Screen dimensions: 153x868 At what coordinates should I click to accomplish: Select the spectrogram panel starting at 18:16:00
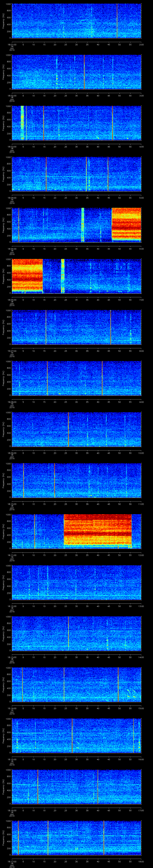(76, 787)
